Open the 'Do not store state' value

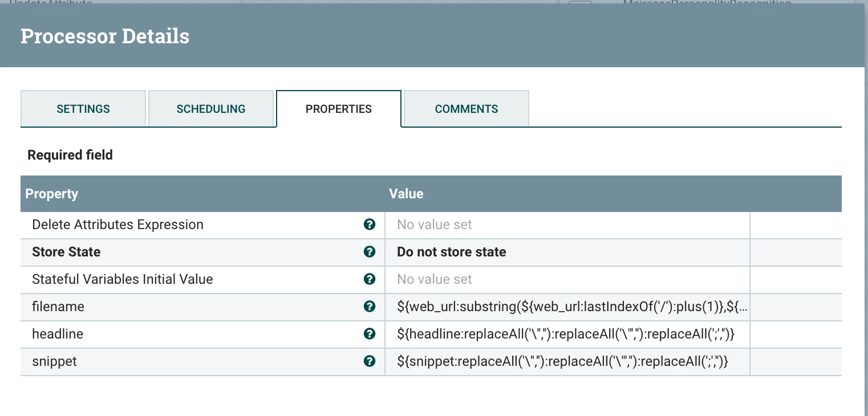[x=567, y=252]
